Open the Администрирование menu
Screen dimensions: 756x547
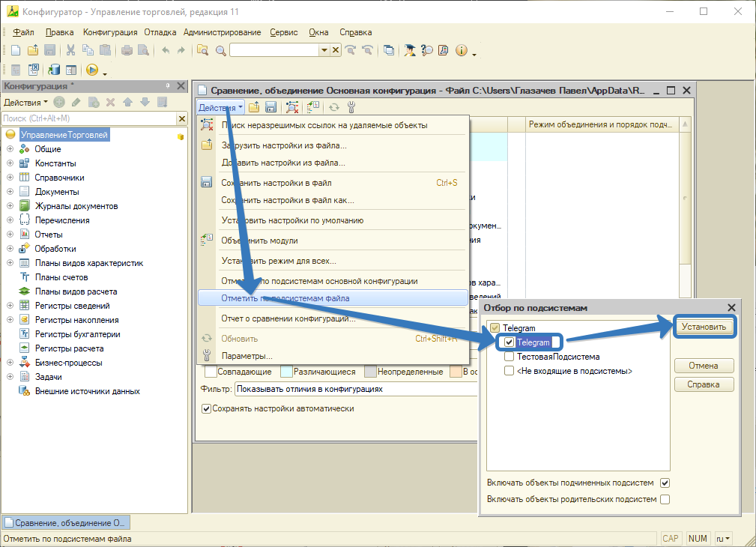tap(222, 32)
